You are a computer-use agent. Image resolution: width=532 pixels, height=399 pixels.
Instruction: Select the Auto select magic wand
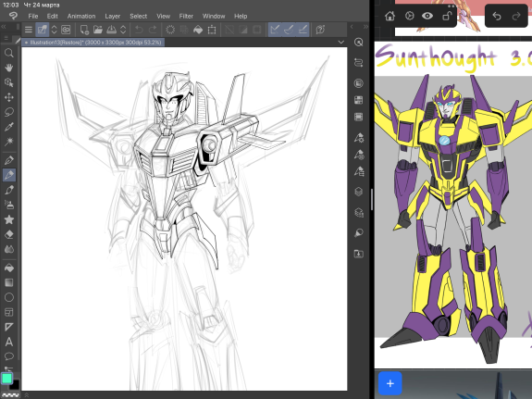coord(9,142)
